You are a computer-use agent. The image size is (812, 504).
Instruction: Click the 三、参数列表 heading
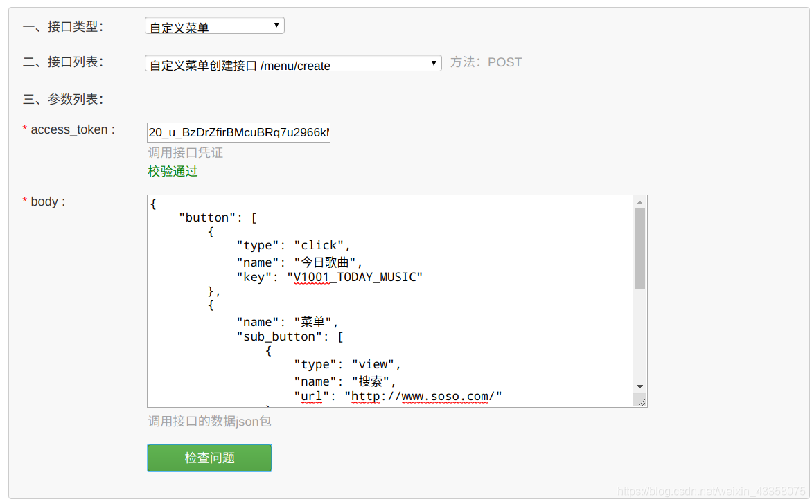tap(63, 99)
